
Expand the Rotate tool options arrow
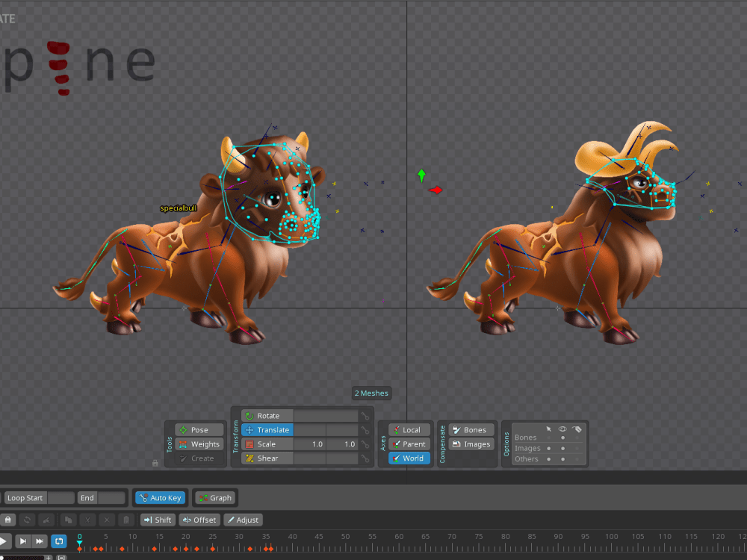[x=366, y=415]
